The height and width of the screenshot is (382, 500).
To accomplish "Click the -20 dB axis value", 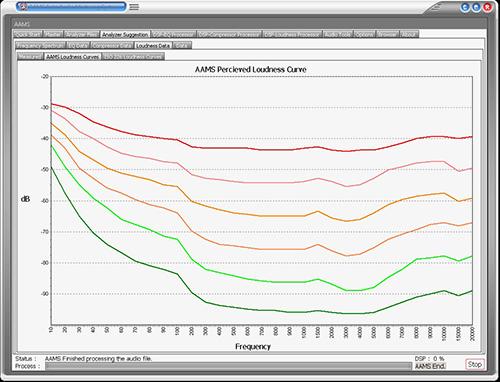I will point(44,76).
